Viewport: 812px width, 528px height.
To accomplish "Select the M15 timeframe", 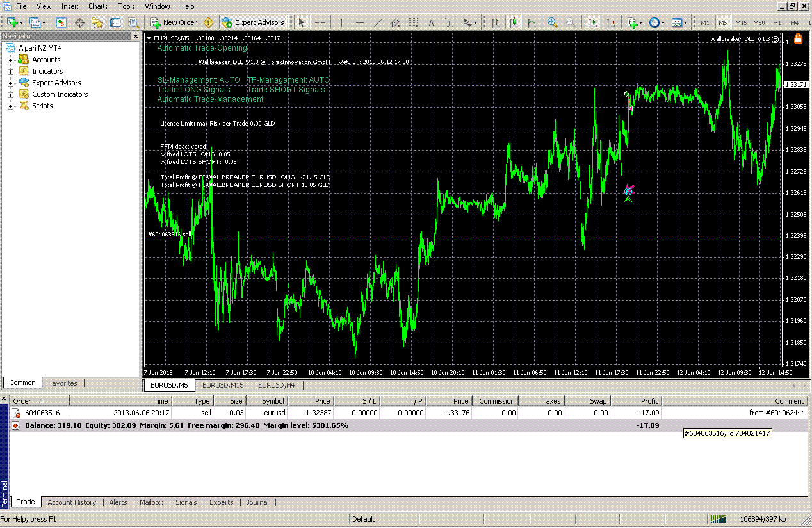I will (741, 22).
